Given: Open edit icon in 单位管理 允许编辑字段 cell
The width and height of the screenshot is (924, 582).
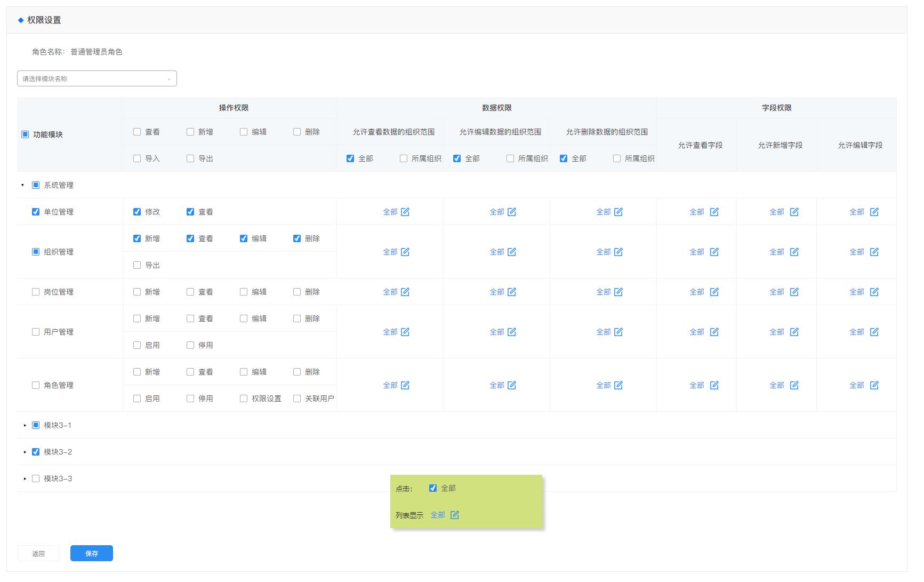Looking at the screenshot, I should pyautogui.click(x=874, y=212).
